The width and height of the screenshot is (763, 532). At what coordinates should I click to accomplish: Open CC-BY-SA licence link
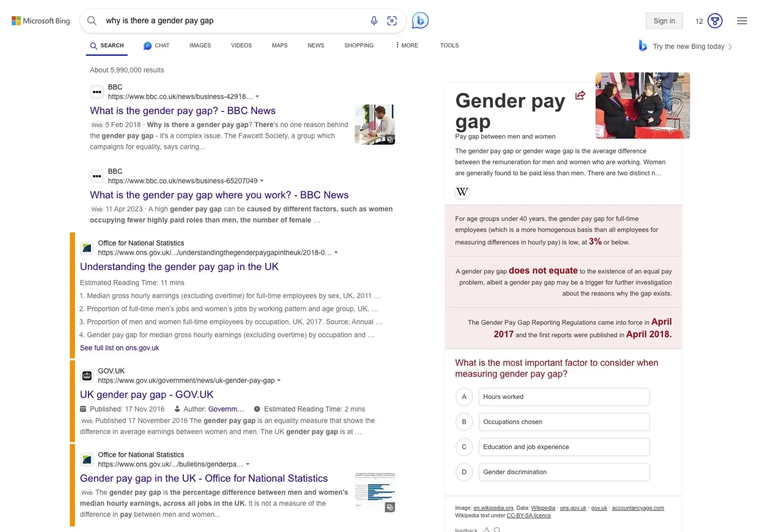point(529,515)
